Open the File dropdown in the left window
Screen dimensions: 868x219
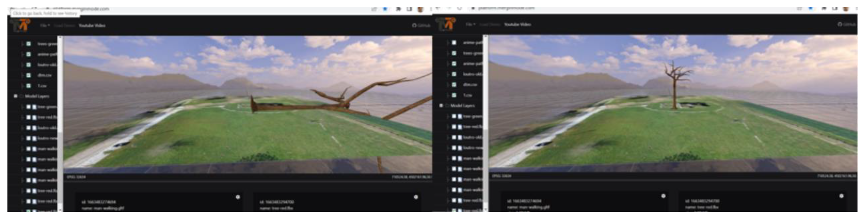tap(45, 26)
